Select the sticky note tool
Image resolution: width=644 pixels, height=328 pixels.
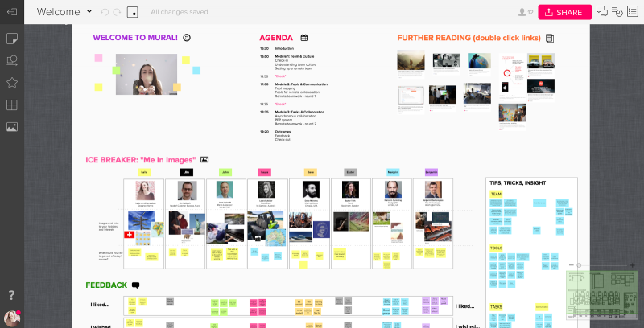(12, 39)
